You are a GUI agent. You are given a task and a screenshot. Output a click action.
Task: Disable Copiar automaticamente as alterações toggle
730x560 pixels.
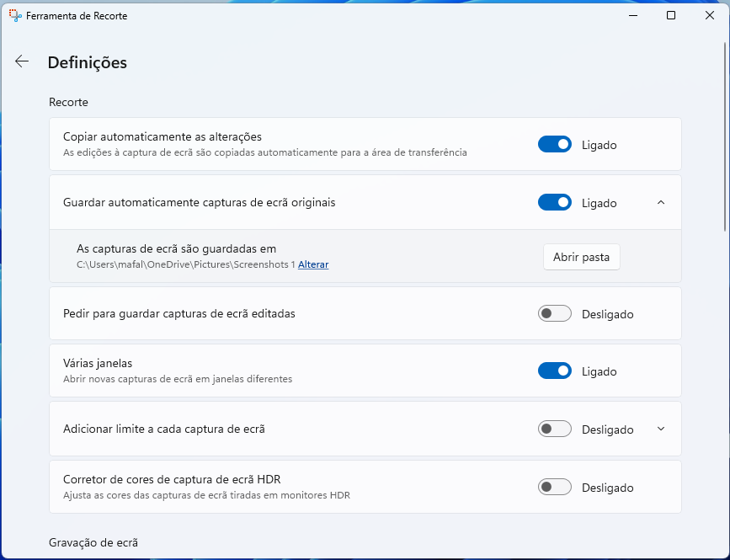555,144
